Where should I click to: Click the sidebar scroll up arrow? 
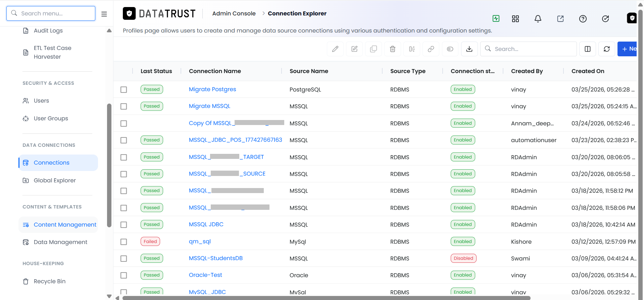109,31
